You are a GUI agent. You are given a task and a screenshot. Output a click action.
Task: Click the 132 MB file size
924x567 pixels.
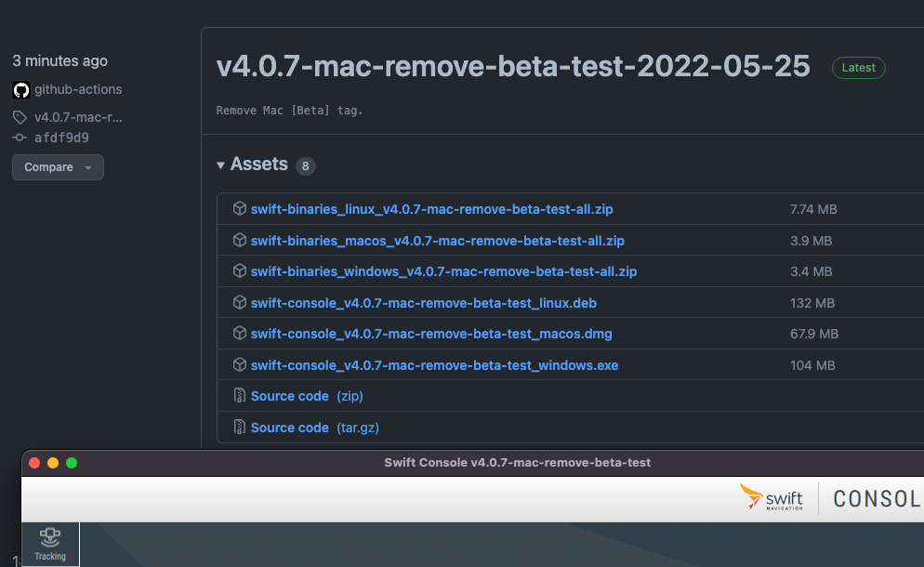click(812, 303)
